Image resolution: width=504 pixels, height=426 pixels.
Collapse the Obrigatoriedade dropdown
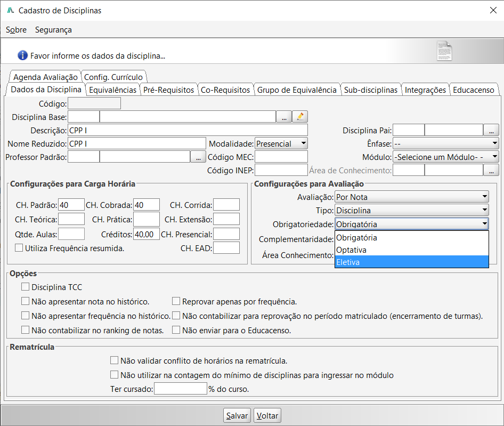(x=412, y=223)
